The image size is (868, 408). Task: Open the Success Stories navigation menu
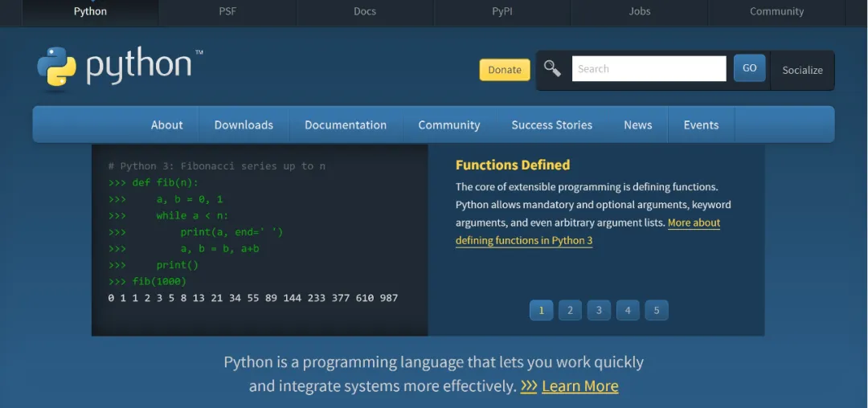pyautogui.click(x=552, y=125)
